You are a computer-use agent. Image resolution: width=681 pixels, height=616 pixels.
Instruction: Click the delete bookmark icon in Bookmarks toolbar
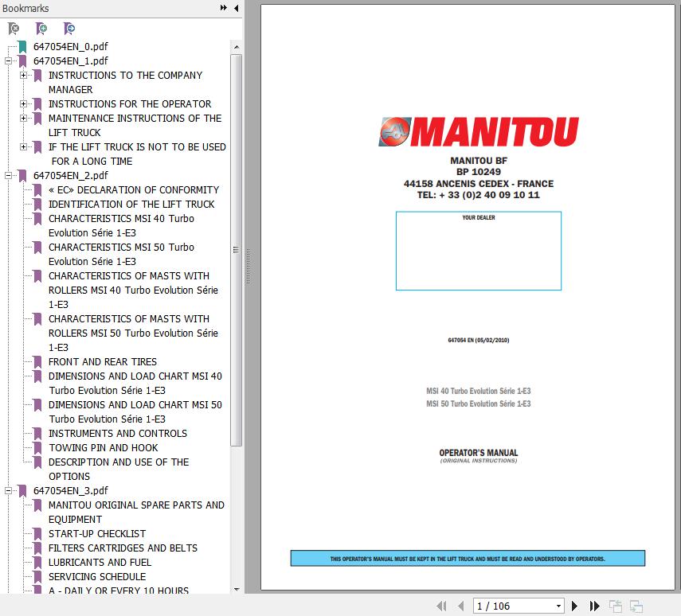click(14, 29)
